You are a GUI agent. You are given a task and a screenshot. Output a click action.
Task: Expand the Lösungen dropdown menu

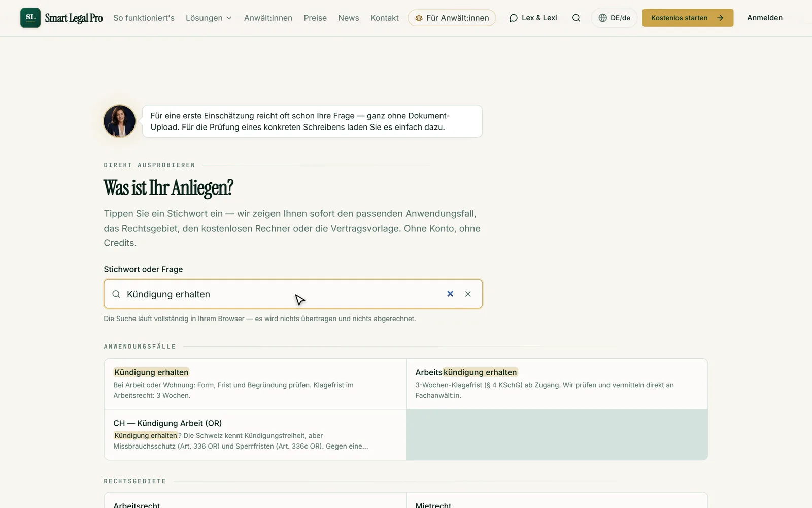click(209, 18)
